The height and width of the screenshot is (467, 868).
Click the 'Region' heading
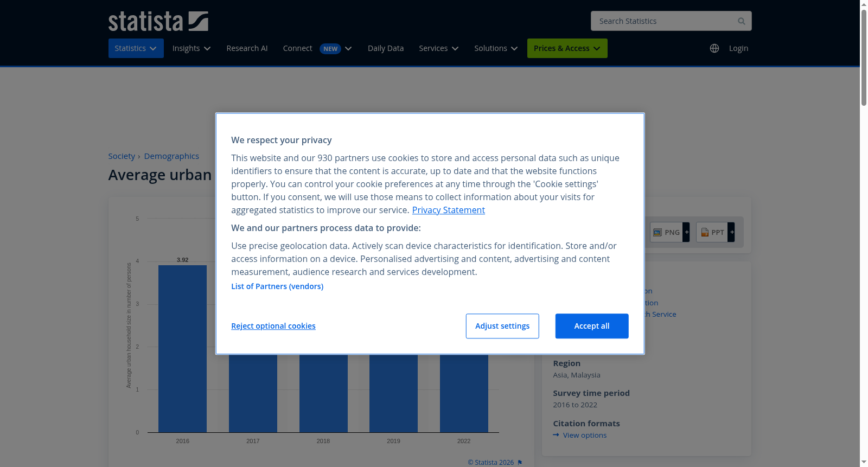567,363
